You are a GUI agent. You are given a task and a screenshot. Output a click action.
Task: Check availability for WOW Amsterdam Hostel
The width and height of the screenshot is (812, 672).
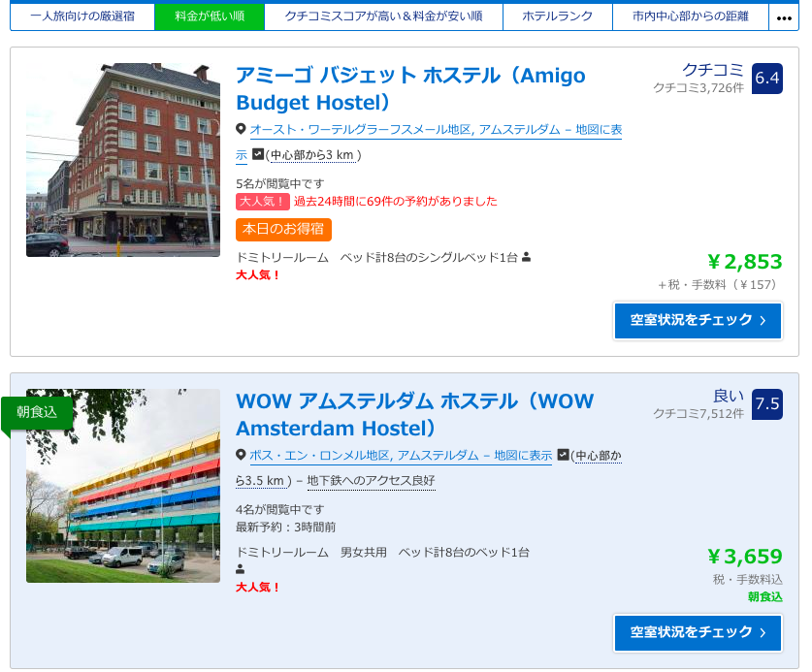coord(698,632)
